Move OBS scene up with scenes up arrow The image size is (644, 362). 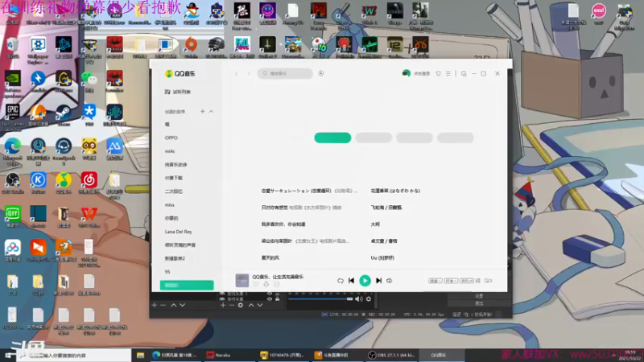point(174,305)
